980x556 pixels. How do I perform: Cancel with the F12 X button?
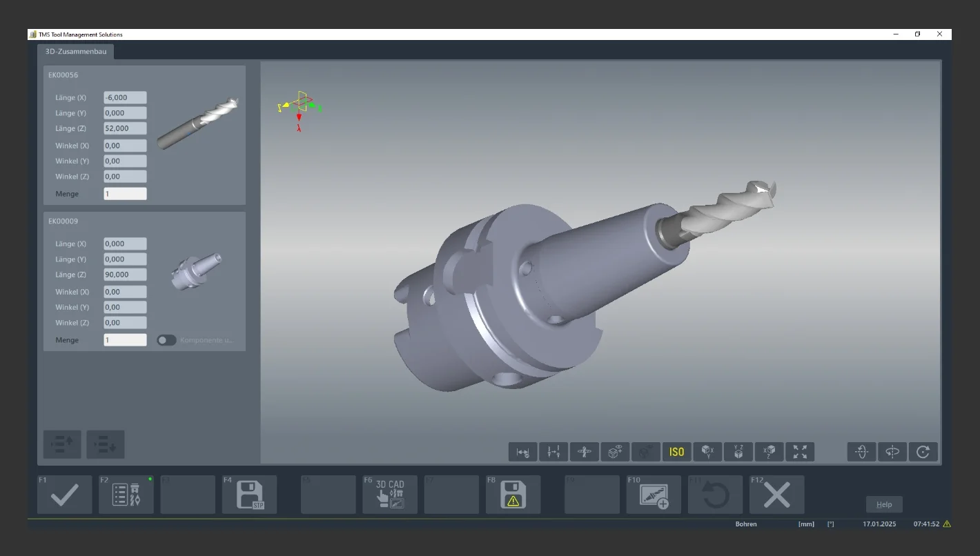(776, 495)
